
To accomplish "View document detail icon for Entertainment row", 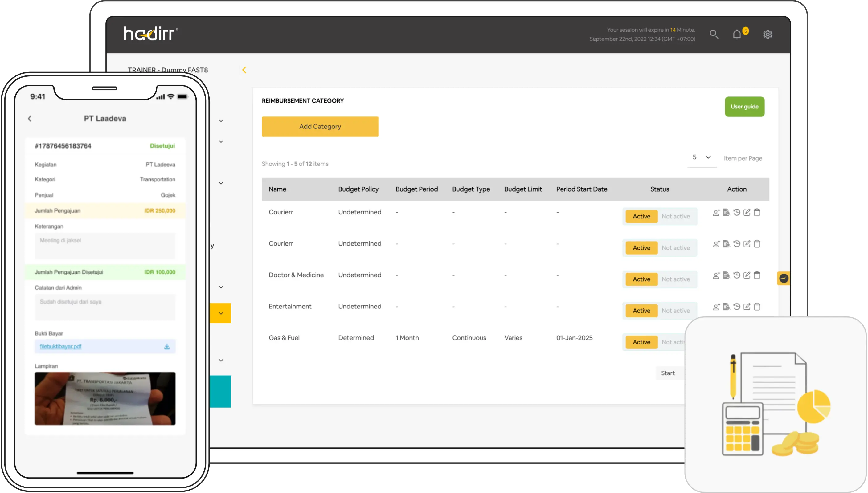I will click(727, 307).
